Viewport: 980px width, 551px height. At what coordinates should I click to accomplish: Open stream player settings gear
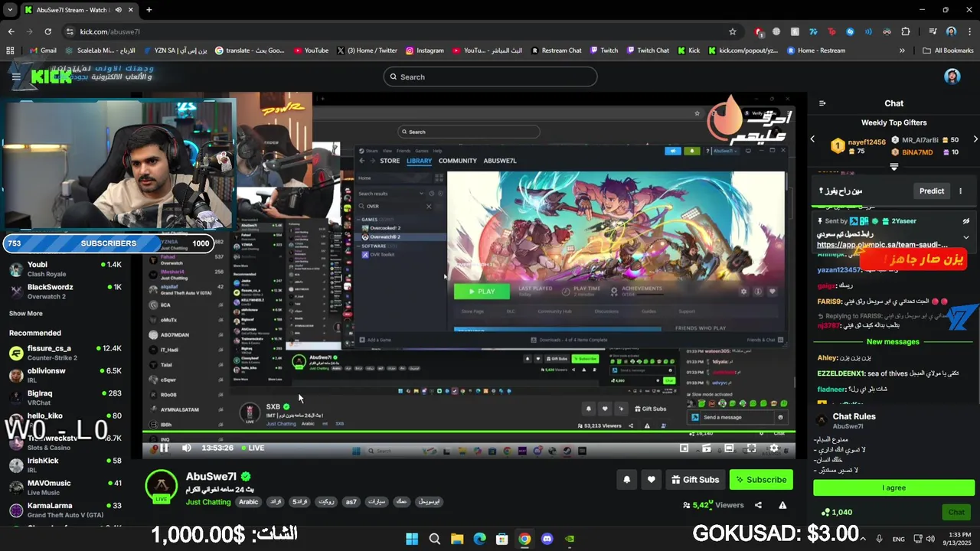(774, 448)
